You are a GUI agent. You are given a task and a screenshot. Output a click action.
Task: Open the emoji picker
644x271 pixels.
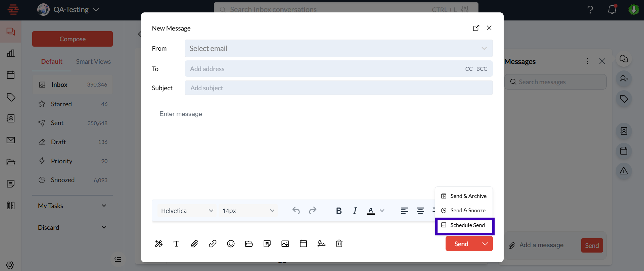[231, 244]
